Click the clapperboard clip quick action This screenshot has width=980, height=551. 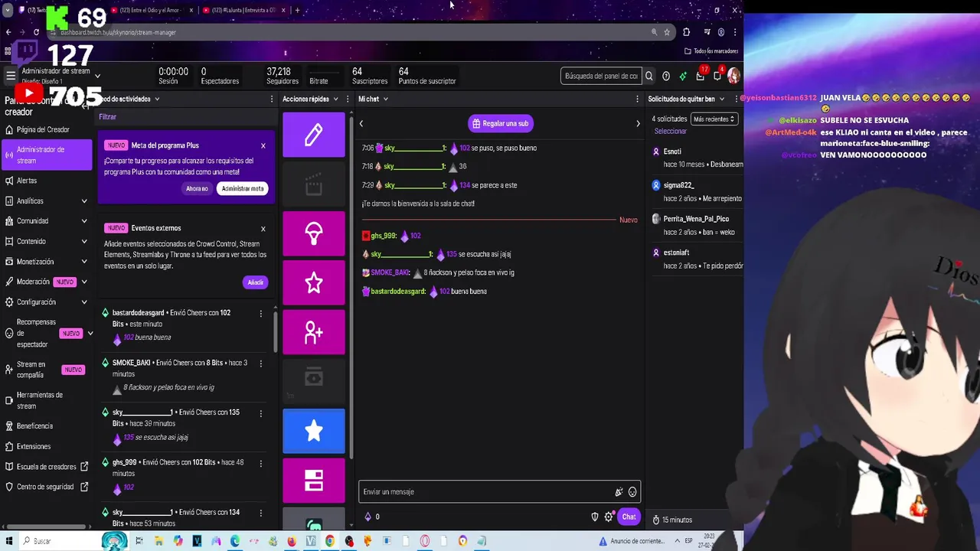click(x=314, y=184)
